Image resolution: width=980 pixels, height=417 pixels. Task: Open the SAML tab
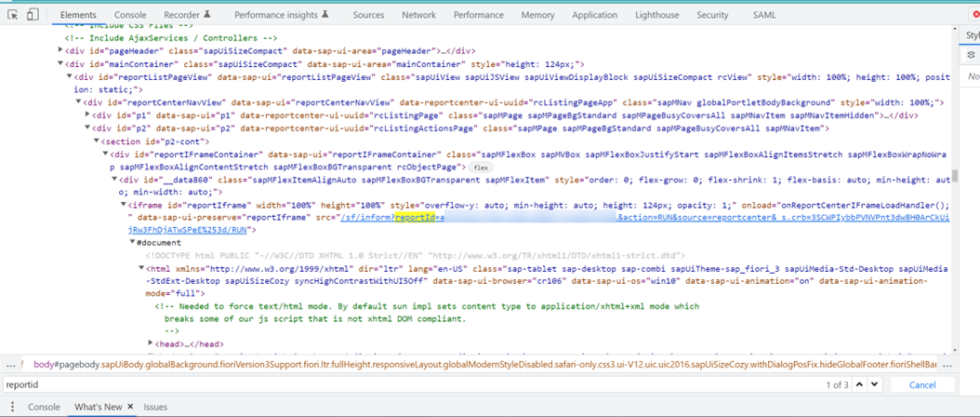(764, 15)
